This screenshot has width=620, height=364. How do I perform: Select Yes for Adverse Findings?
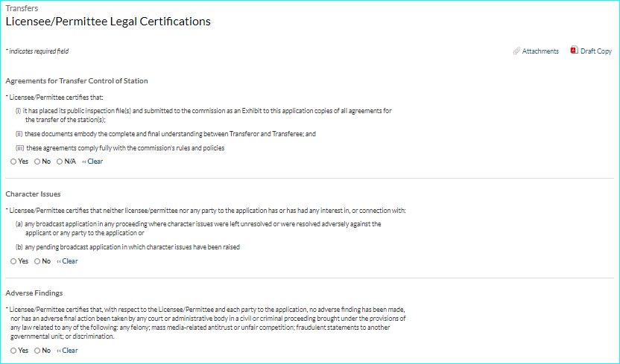pos(13,351)
